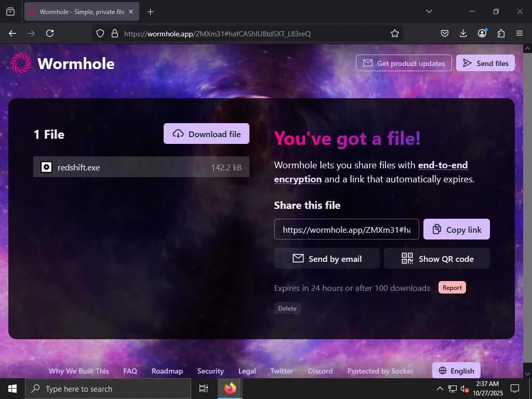The width and height of the screenshot is (532, 399).
Task: Open the Discord footer link
Action: pyautogui.click(x=320, y=371)
